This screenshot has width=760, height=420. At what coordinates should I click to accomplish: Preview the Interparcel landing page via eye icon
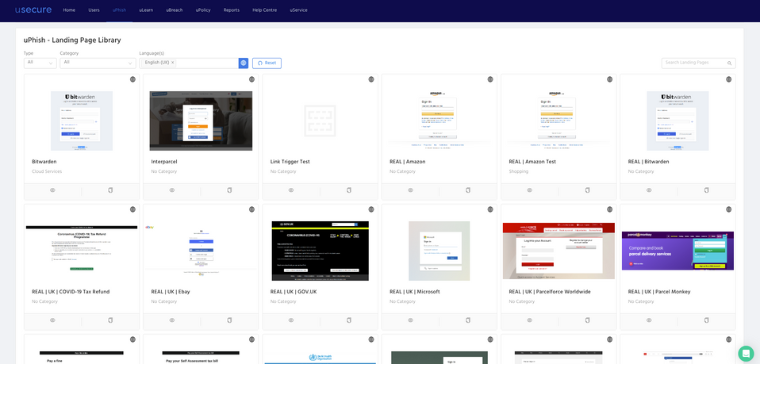[172, 190]
